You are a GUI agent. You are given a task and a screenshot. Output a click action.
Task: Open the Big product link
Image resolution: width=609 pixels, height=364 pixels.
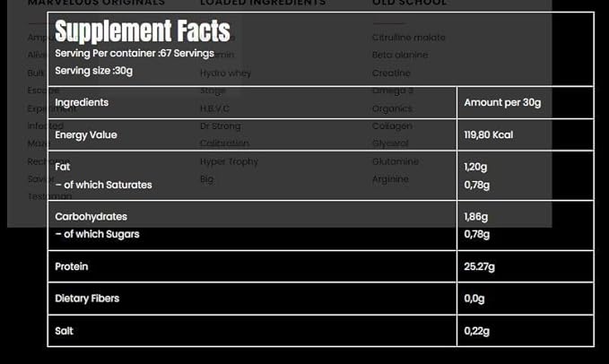coord(206,179)
